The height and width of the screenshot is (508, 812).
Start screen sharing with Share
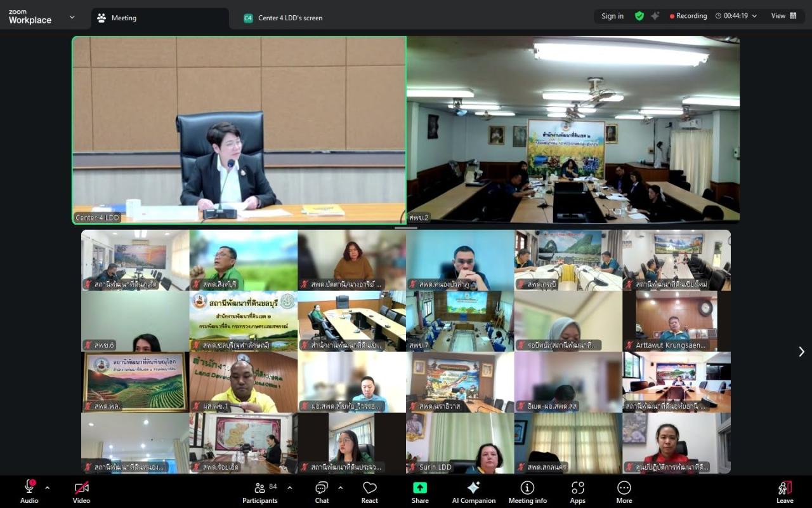(420, 492)
